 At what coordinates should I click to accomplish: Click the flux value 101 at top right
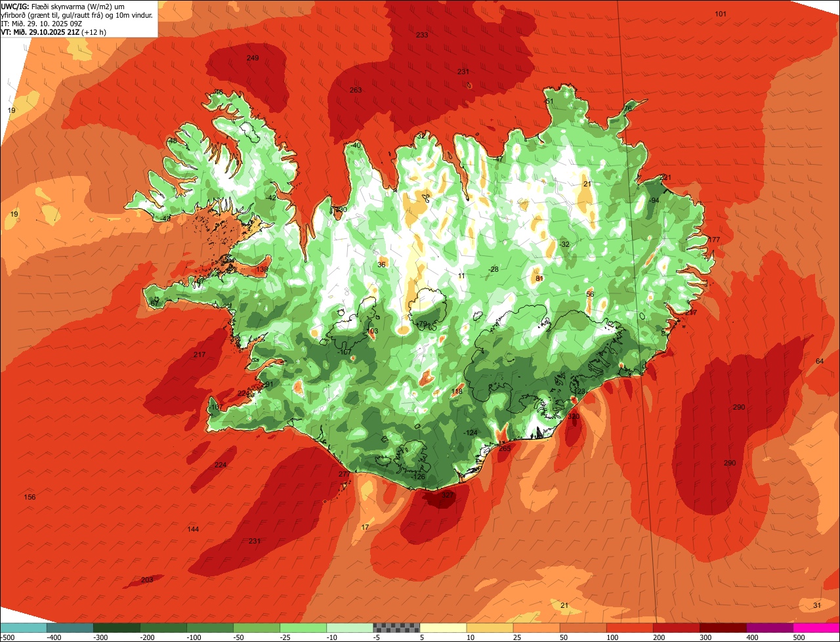click(721, 14)
